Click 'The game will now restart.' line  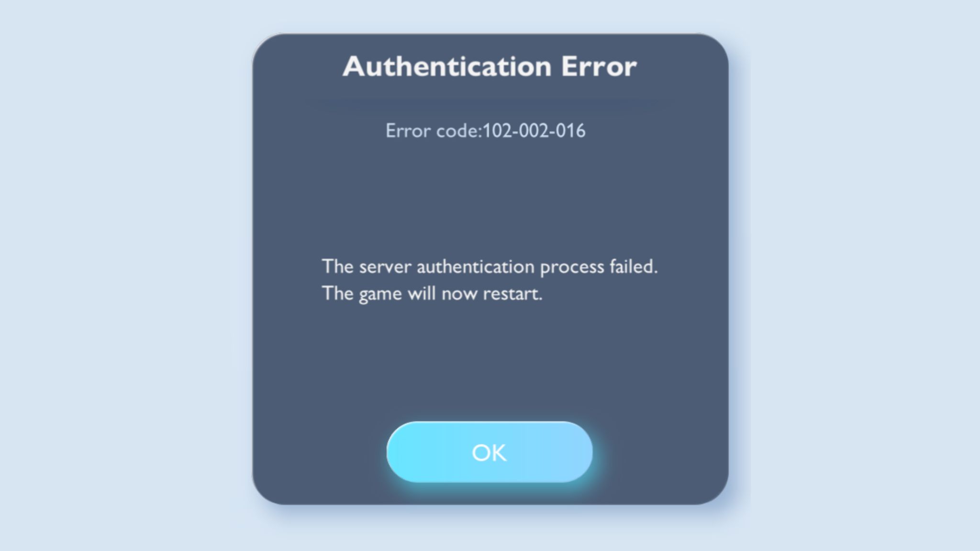[x=432, y=294]
